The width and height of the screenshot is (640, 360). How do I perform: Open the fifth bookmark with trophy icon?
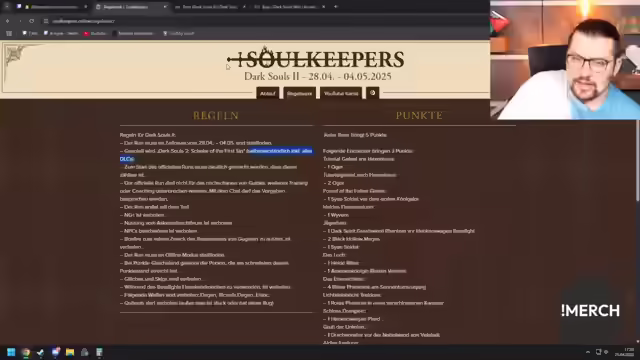tap(179, 33)
